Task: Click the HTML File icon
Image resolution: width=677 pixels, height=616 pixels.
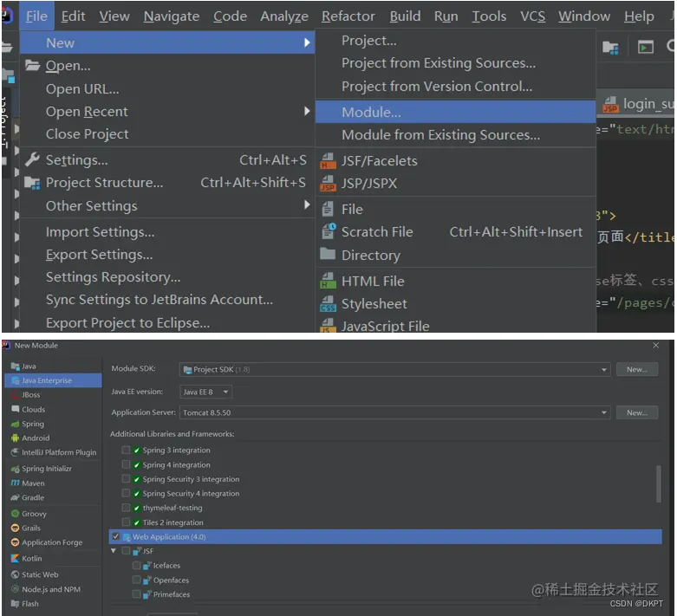Action: tap(328, 281)
